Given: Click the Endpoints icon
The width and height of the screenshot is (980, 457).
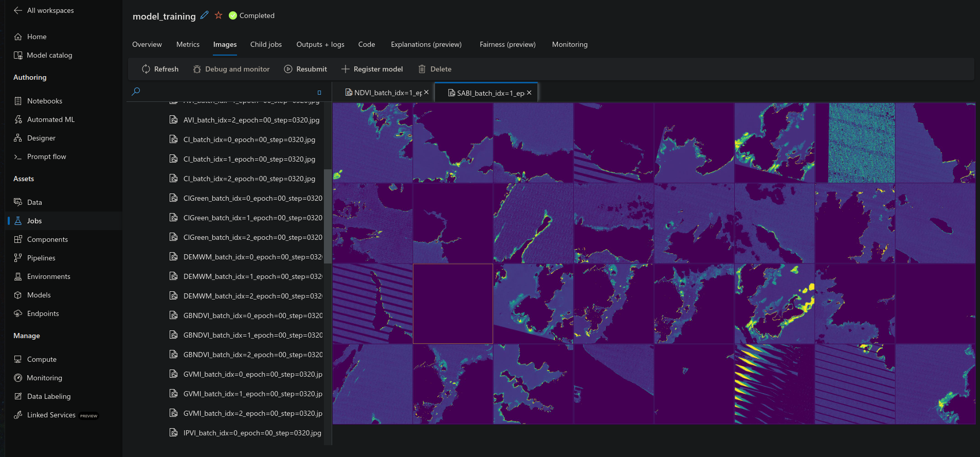Looking at the screenshot, I should (18, 313).
